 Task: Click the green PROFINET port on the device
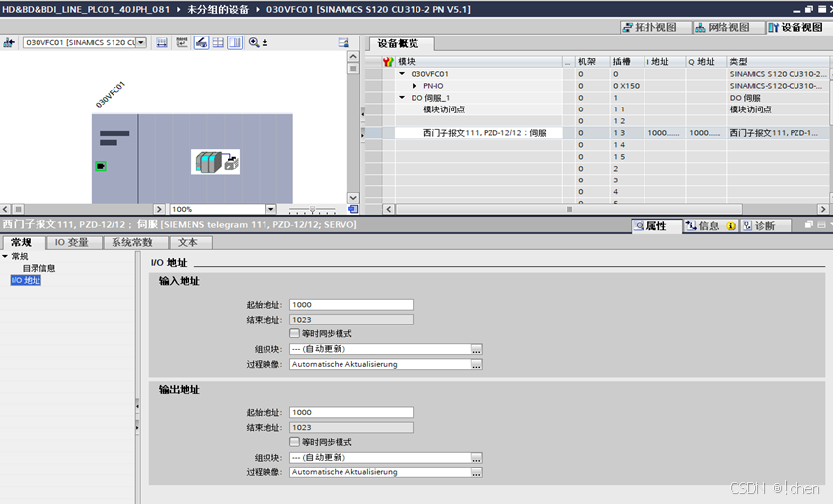point(101,167)
